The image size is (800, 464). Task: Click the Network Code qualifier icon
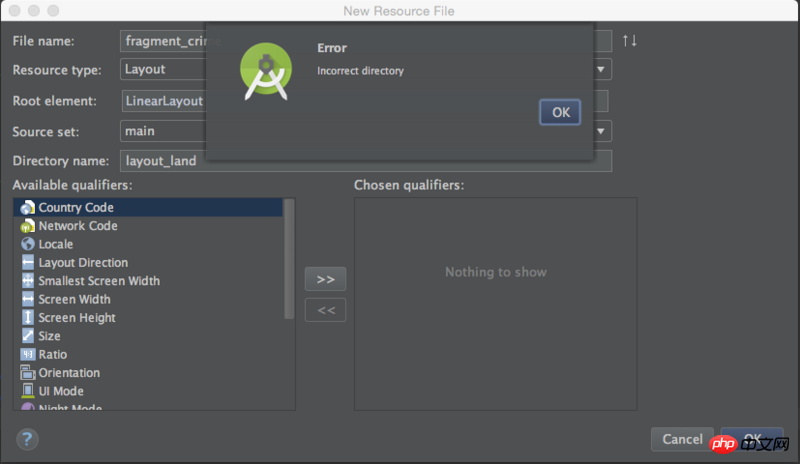(x=28, y=226)
